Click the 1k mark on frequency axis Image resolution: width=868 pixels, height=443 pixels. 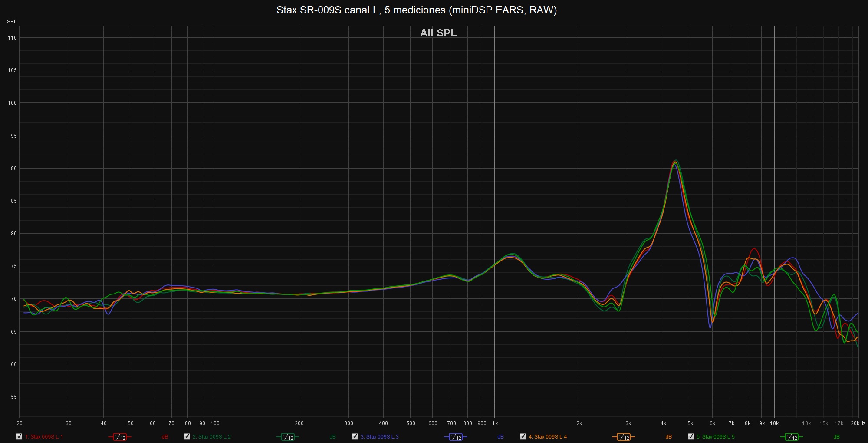pyautogui.click(x=495, y=423)
